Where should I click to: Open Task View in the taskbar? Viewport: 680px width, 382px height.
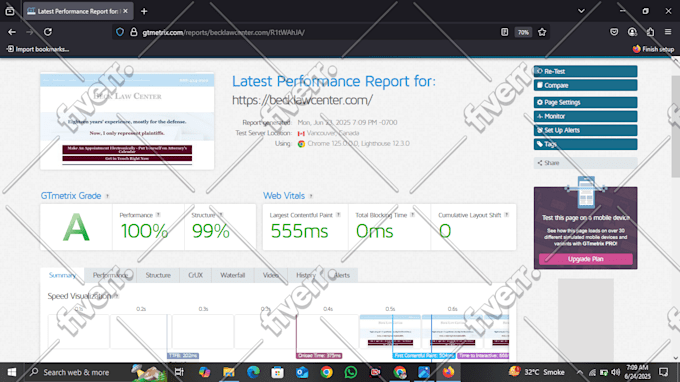pos(179,372)
